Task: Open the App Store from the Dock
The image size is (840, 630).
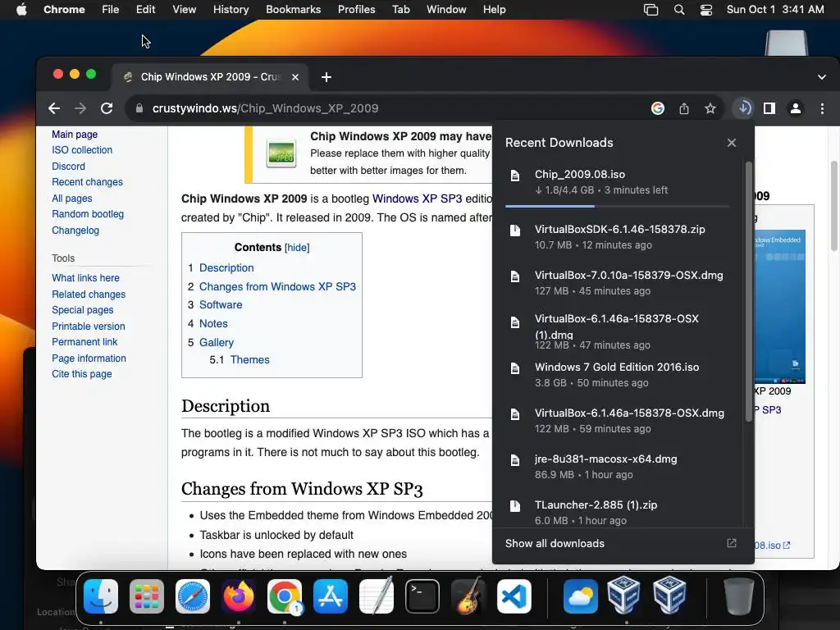Action: click(331, 596)
